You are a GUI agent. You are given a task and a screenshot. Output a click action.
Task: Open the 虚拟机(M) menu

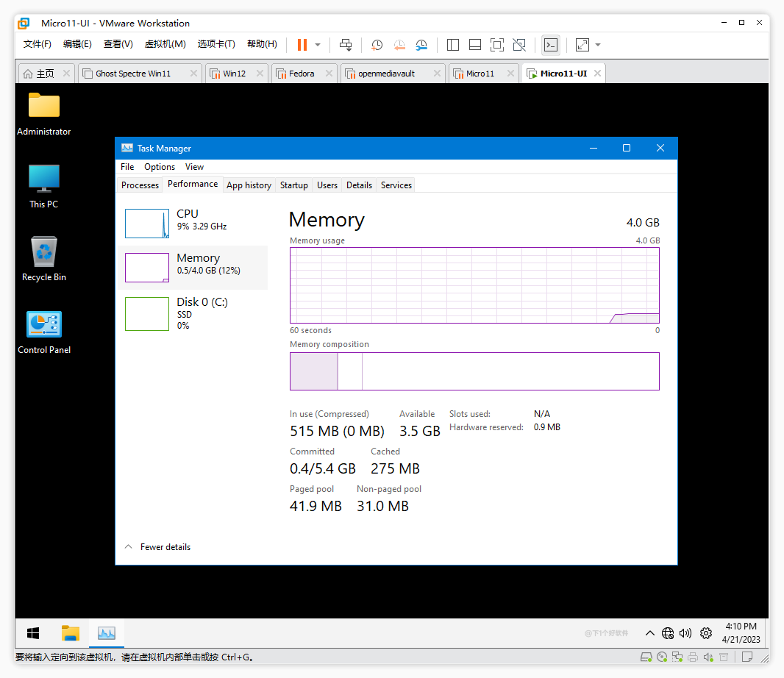pos(165,44)
